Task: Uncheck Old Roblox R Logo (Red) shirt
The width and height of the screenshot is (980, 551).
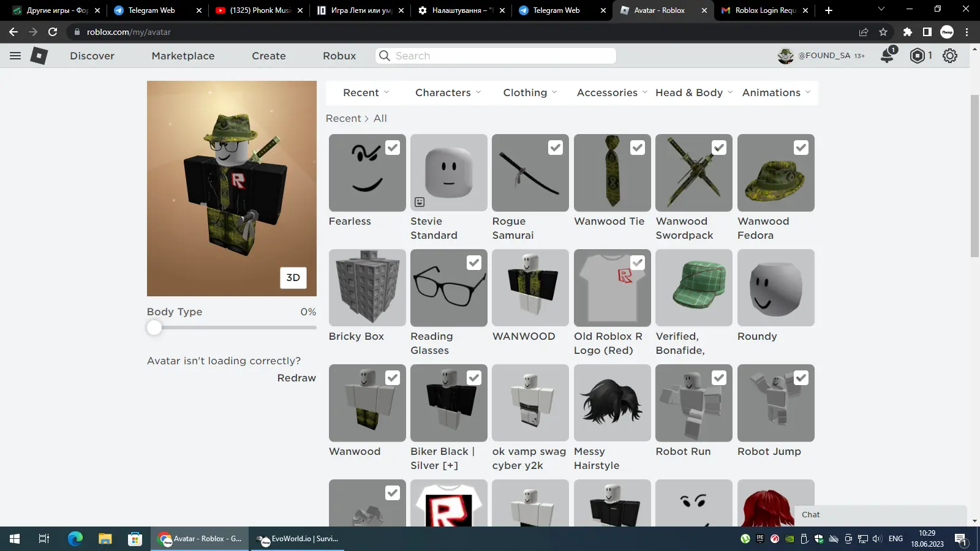Action: pos(638,263)
